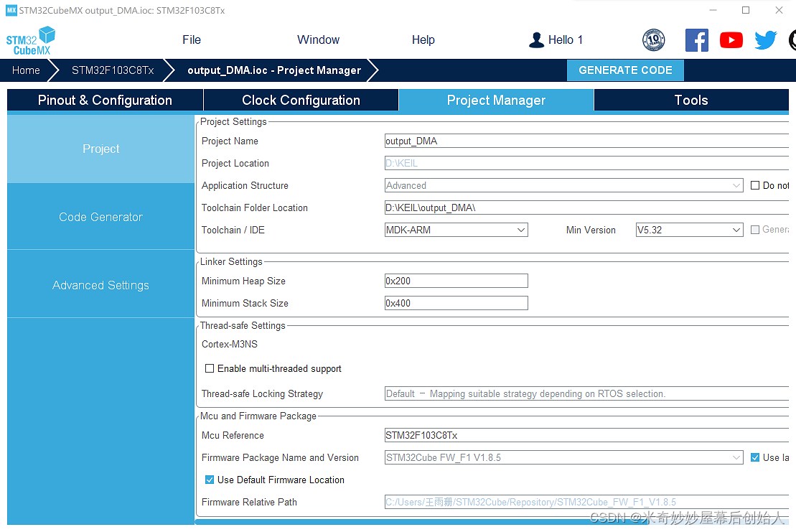Toggle the Use latest firmware checkbox

[755, 457]
